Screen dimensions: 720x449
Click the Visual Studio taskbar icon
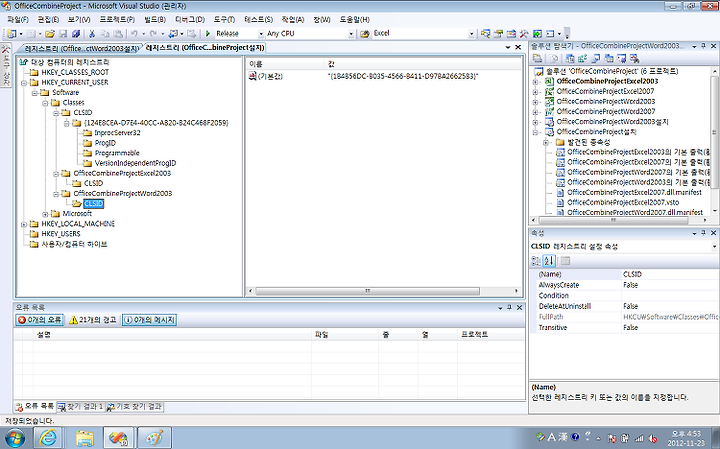pos(119,438)
